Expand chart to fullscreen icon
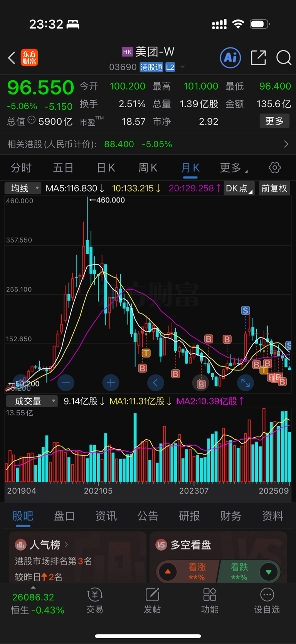Screen dimensions: 296x644 [x=246, y=383]
